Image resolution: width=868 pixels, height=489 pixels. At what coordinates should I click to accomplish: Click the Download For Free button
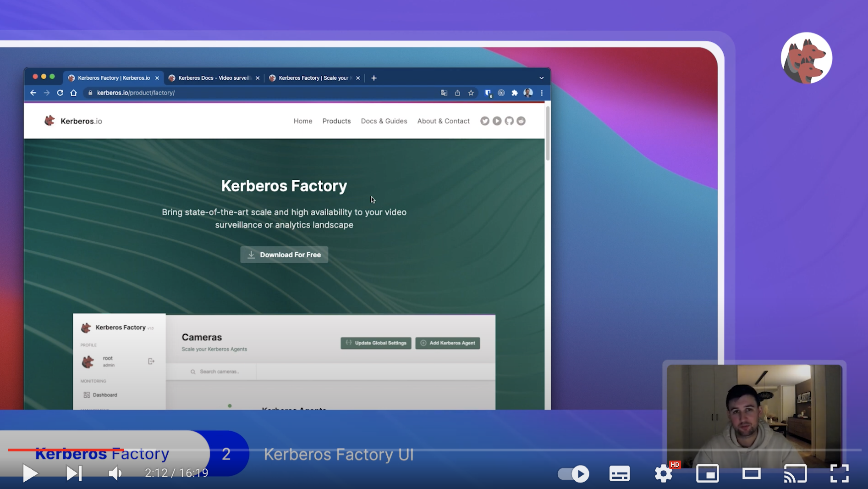pos(284,255)
